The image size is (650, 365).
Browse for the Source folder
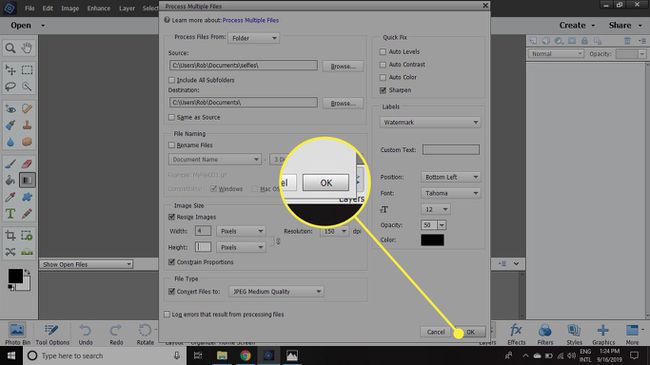click(x=343, y=66)
